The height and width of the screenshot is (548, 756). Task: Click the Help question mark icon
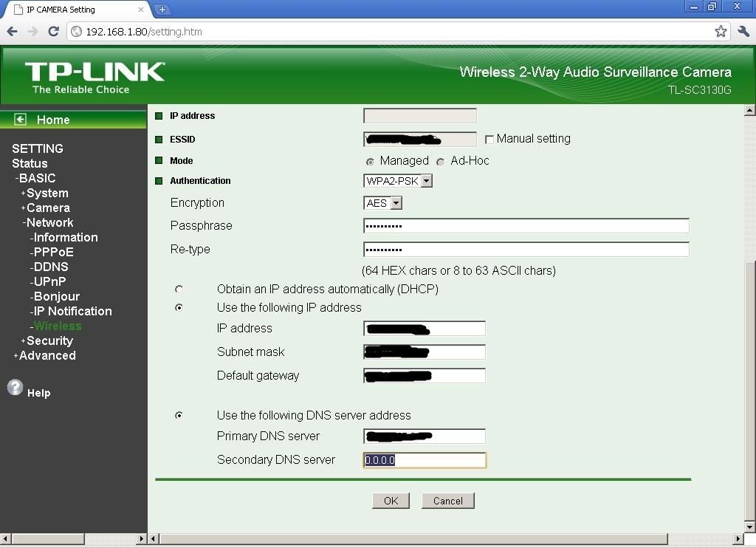pyautogui.click(x=15, y=387)
